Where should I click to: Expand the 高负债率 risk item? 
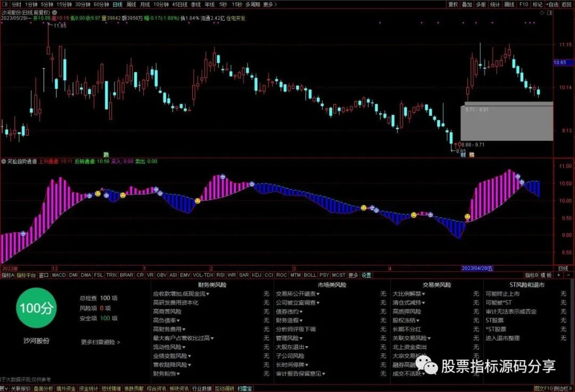167,321
